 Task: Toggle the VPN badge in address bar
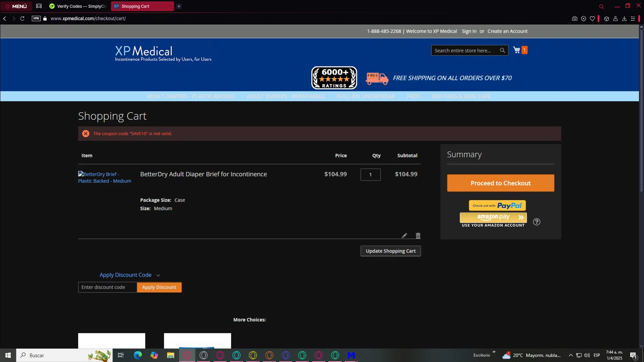coord(36,18)
